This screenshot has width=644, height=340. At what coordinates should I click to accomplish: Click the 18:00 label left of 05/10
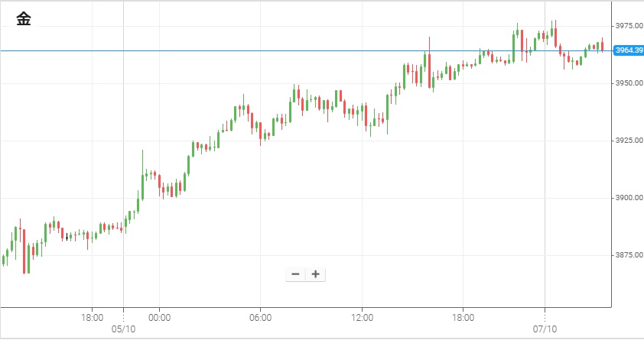pyautogui.click(x=92, y=317)
